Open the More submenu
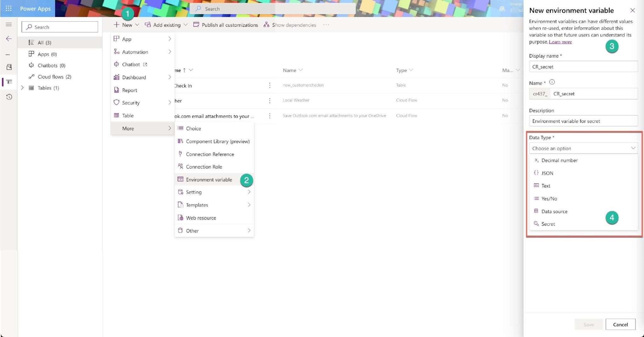The image size is (644, 337). coord(143,128)
